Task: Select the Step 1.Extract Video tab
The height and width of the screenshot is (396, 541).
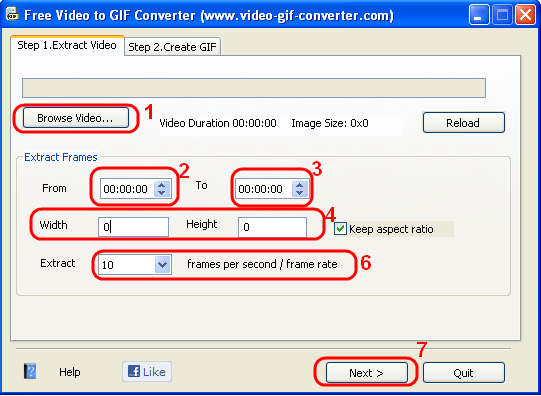Action: click(67, 45)
